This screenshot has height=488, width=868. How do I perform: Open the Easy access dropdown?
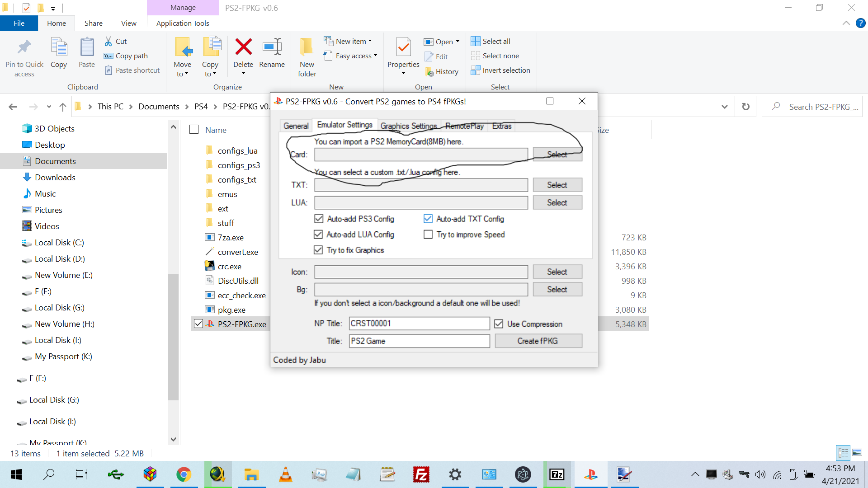[375, 56]
